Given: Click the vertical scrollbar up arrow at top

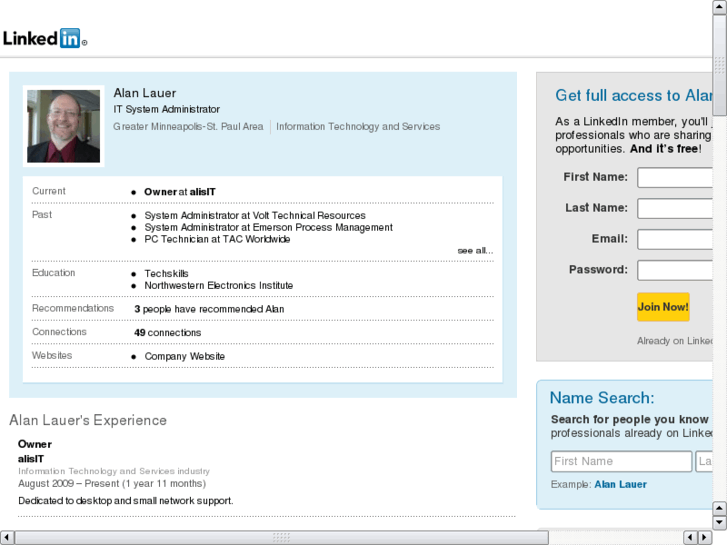Looking at the screenshot, I should click(x=719, y=7).
